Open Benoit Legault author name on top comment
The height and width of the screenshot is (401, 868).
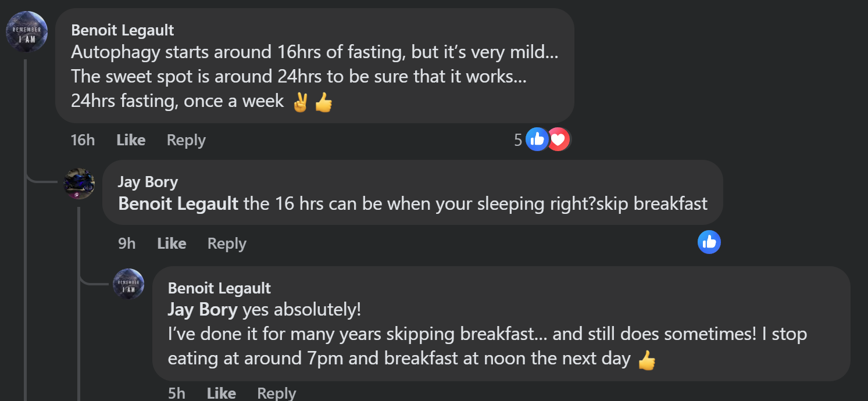point(122,30)
